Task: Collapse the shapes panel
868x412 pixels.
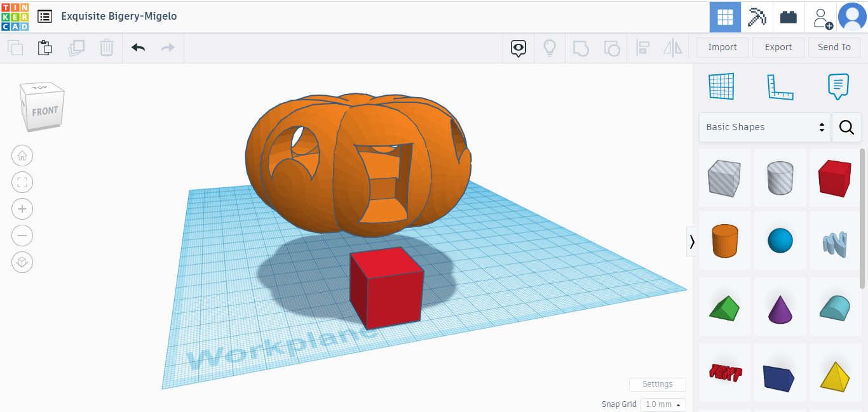Action: click(691, 242)
